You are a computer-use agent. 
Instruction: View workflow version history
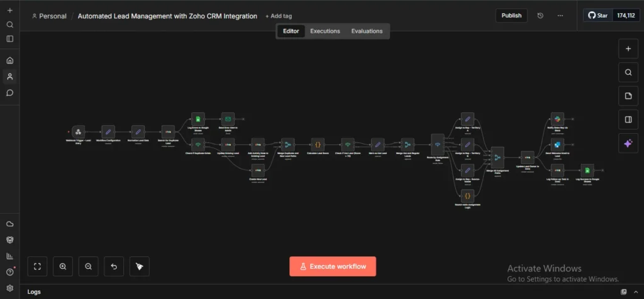(540, 16)
